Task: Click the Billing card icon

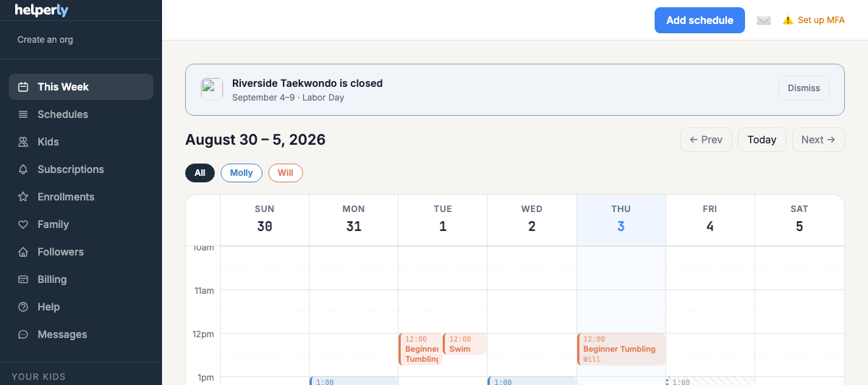Action: [x=23, y=279]
